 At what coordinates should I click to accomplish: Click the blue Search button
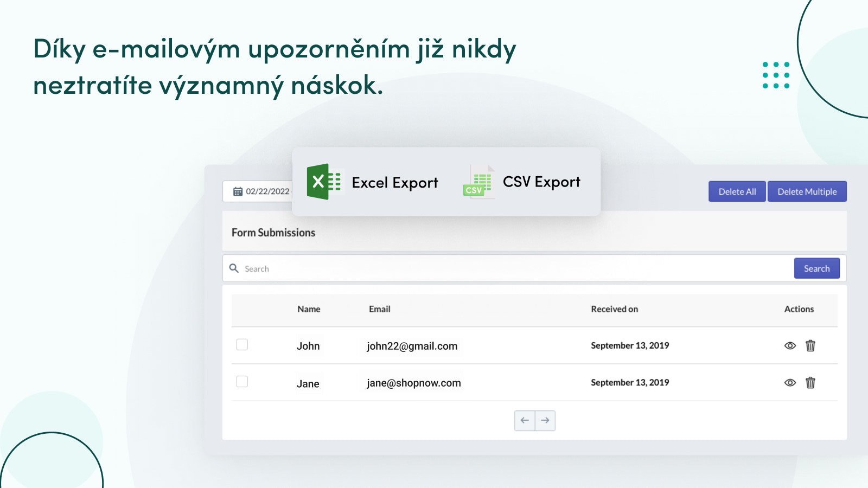(817, 268)
